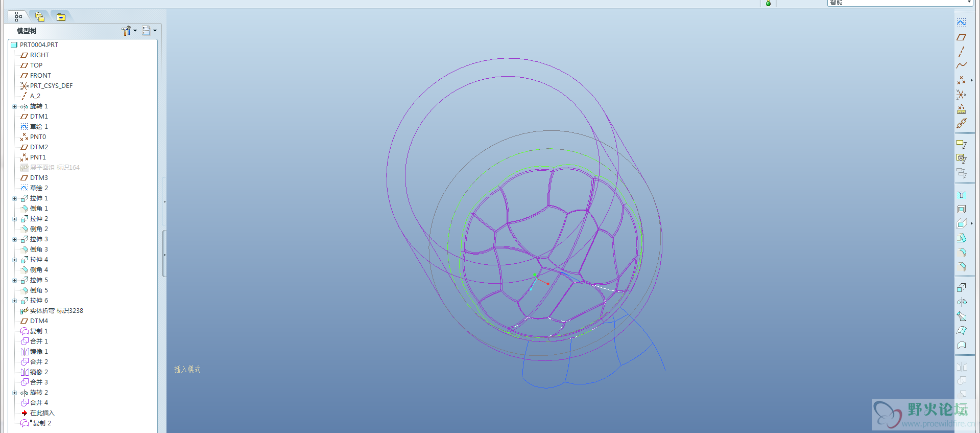This screenshot has width=980, height=433.
Task: Switch to the Folder Browser tab
Action: click(x=40, y=17)
